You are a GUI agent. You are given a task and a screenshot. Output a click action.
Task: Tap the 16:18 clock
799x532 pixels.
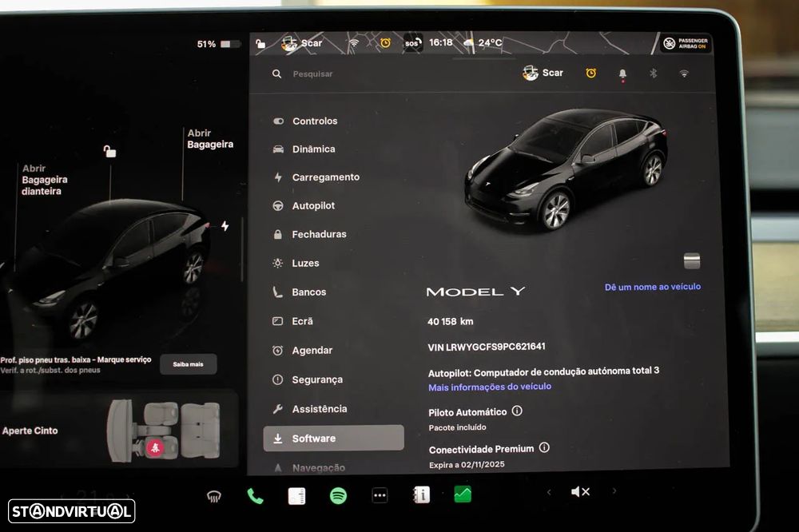tap(441, 42)
